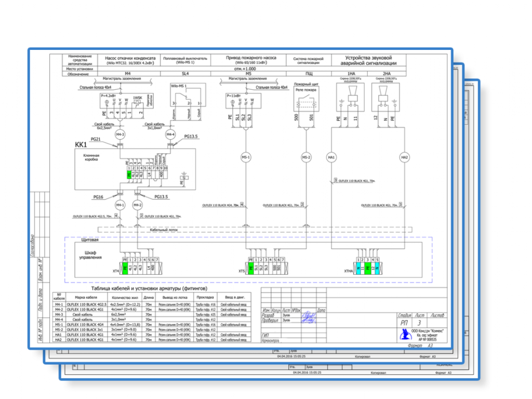Click the SL4 designation cell
This screenshot has height=399, width=532.
tap(185, 73)
